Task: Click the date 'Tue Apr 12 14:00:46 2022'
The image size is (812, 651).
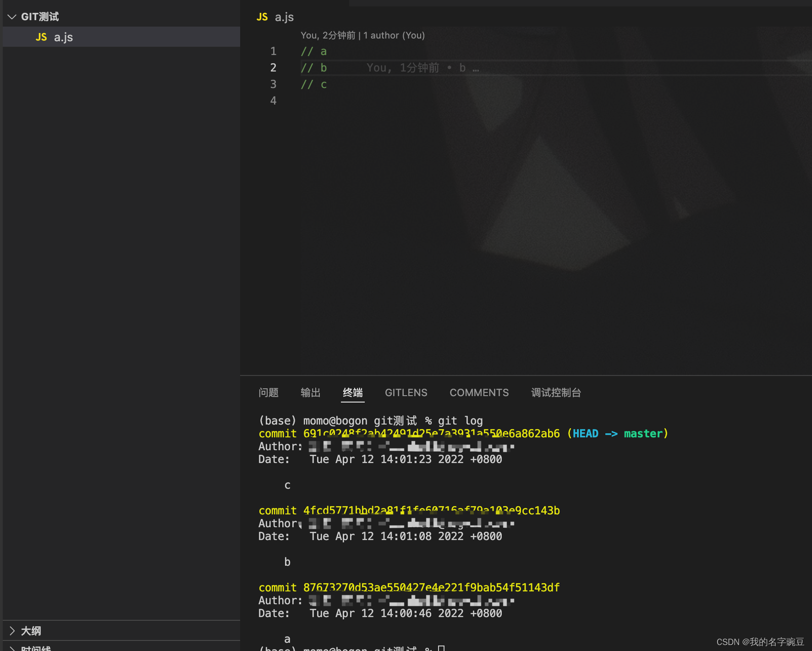Action: click(387, 613)
